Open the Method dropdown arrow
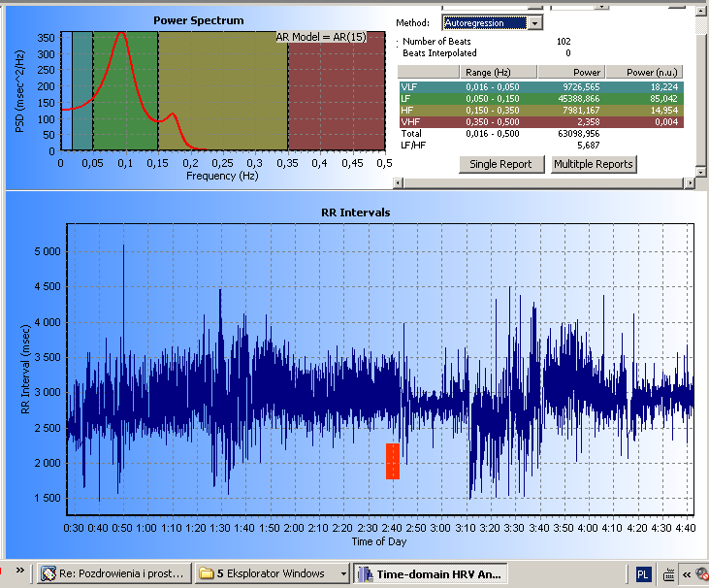Screen dimensions: 709x588 [535, 23]
